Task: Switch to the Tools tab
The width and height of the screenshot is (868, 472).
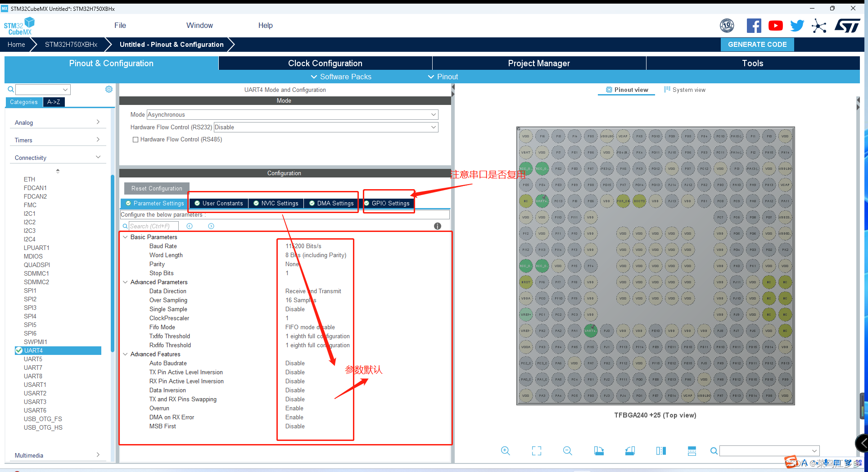Action: tap(753, 63)
